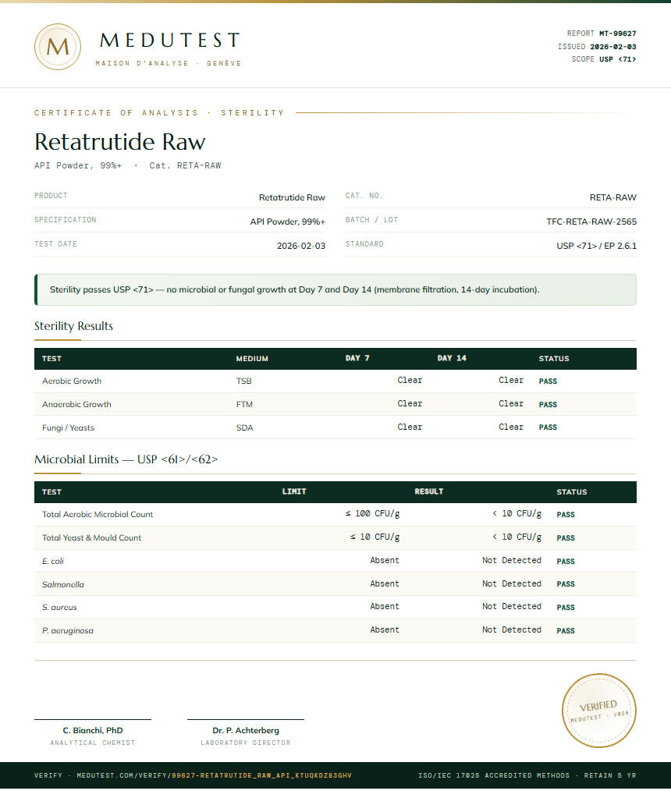Click the 'P. aeruginosa' row label
The image size is (671, 812).
[x=68, y=631]
